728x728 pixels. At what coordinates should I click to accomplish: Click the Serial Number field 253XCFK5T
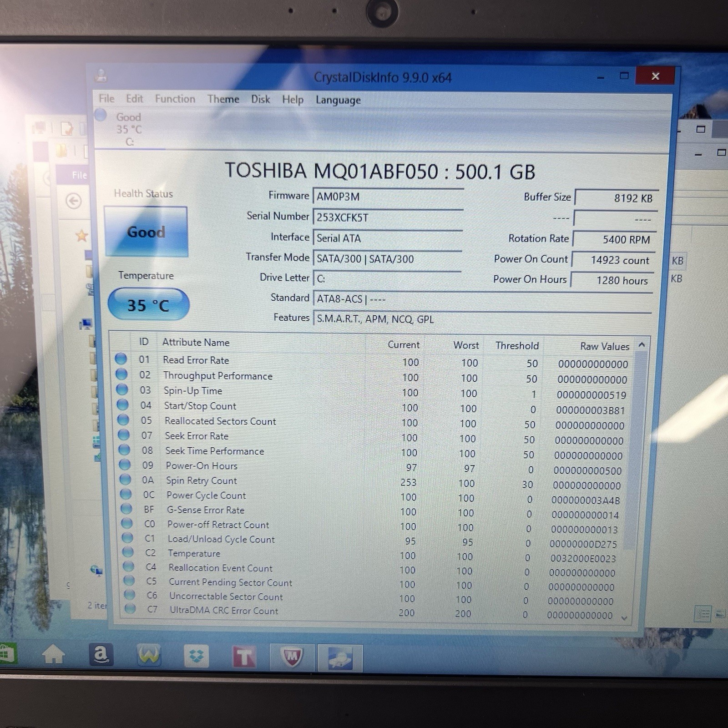(x=388, y=217)
